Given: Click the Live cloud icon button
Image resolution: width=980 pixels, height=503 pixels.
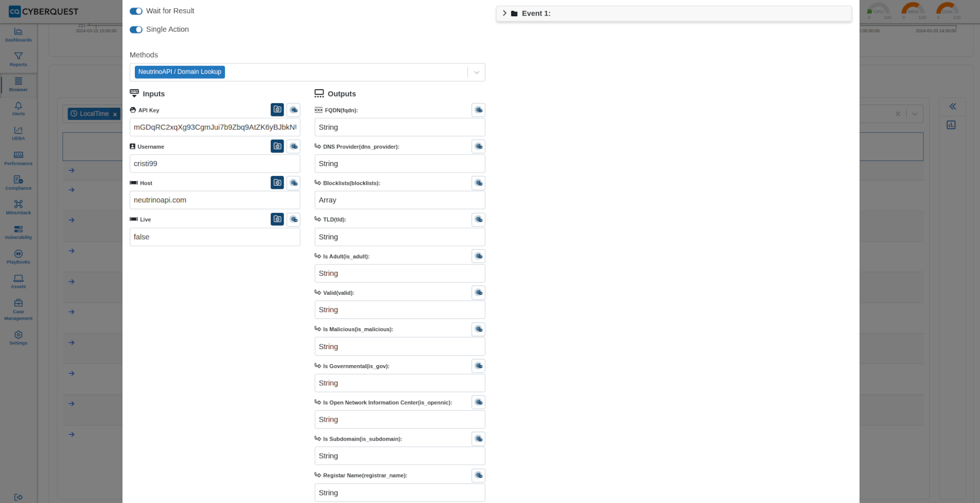Looking at the screenshot, I should [294, 219].
